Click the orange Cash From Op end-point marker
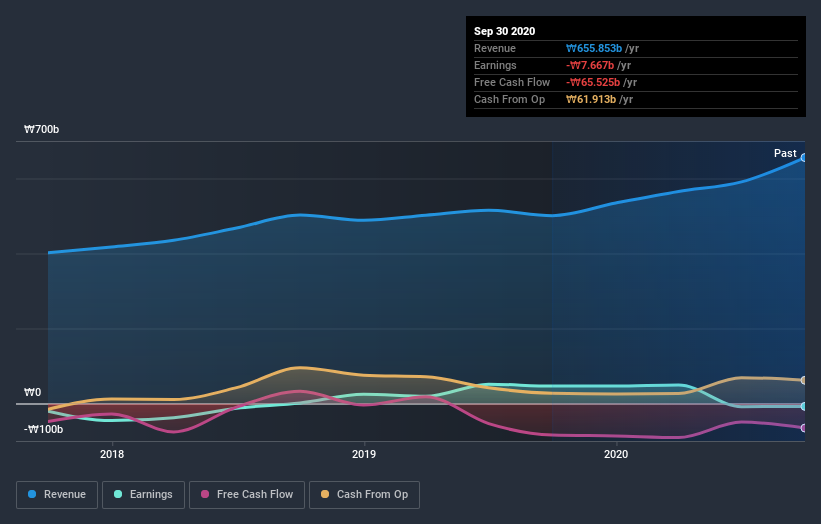The width and height of the screenshot is (821, 524). (x=804, y=380)
